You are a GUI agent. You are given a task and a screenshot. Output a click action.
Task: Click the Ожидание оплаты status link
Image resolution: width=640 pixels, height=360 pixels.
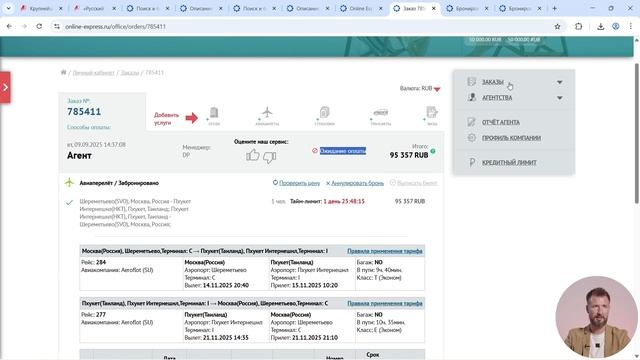point(342,151)
